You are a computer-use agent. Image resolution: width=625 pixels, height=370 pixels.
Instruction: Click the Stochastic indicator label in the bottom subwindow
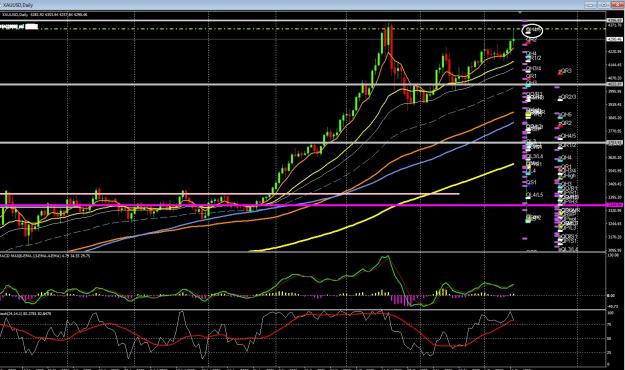(x=26, y=314)
